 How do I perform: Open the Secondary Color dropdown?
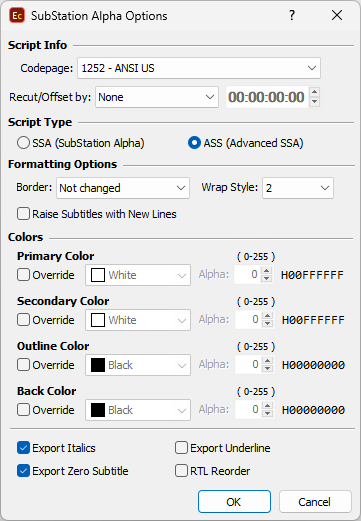(138, 320)
